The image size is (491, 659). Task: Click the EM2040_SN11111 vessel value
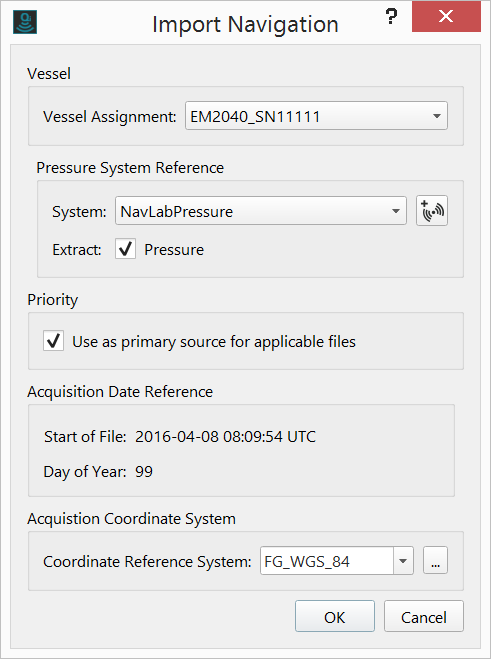tap(255, 116)
